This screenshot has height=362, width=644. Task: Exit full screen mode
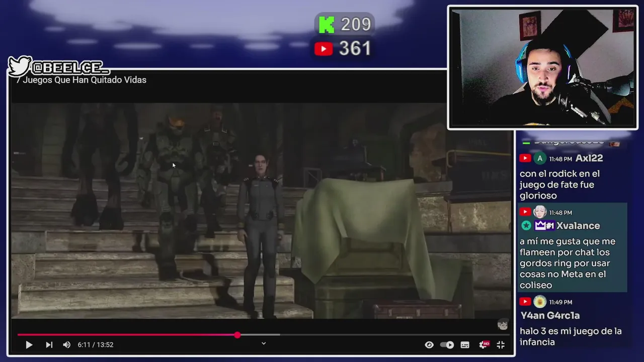tap(501, 345)
